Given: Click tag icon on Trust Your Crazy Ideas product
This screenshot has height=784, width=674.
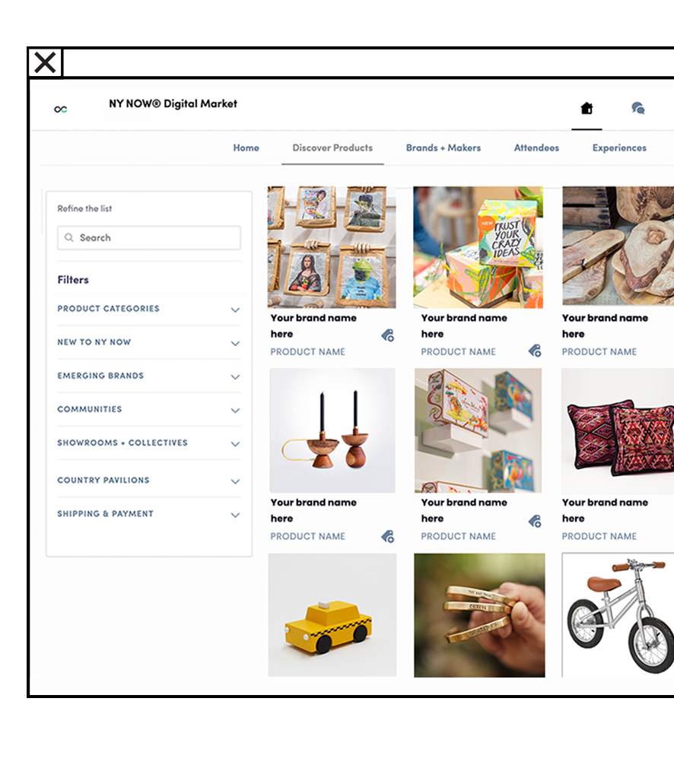Looking at the screenshot, I should [535, 351].
